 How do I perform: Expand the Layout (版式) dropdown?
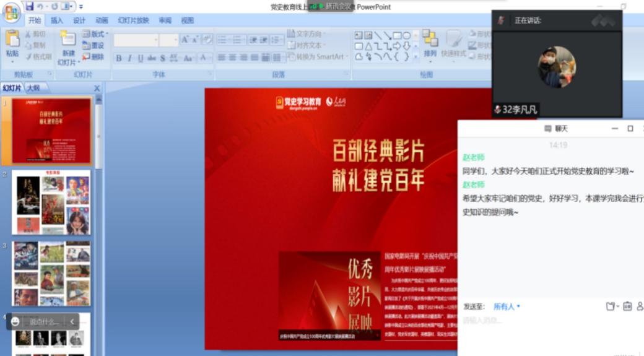pyautogui.click(x=96, y=34)
